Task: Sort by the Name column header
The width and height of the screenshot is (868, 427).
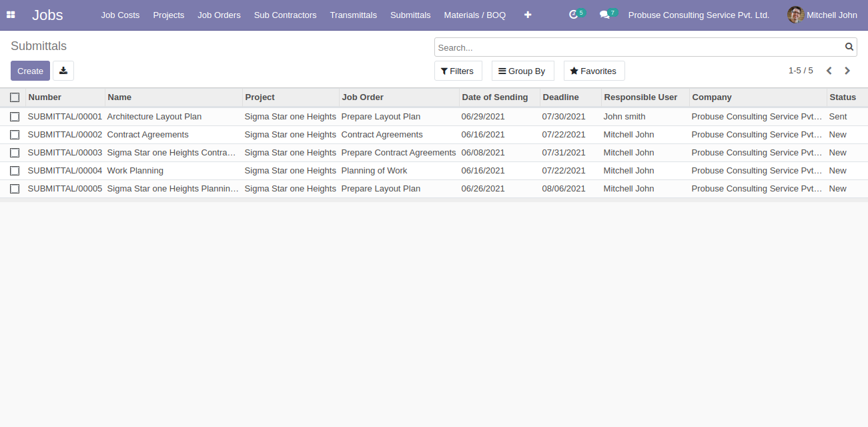Action: pos(173,97)
